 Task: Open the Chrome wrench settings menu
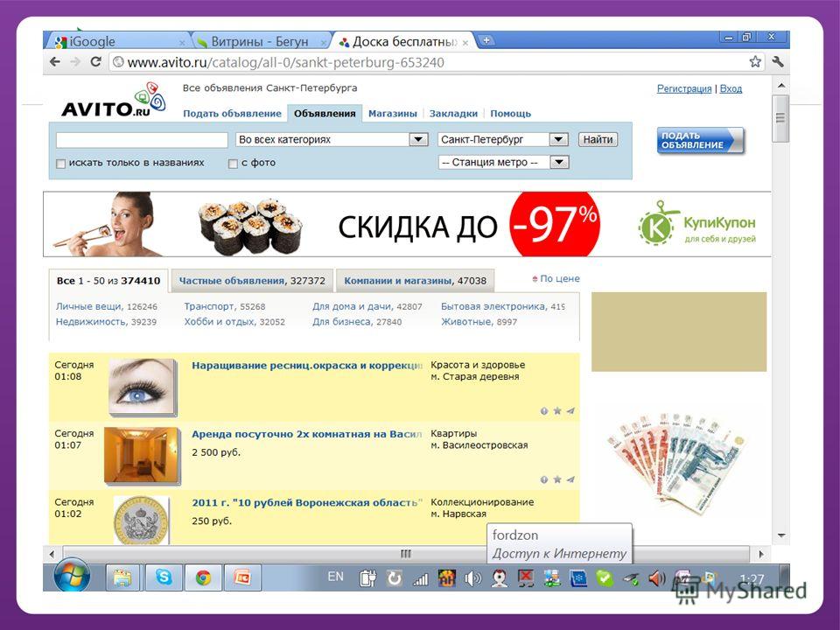(x=777, y=61)
